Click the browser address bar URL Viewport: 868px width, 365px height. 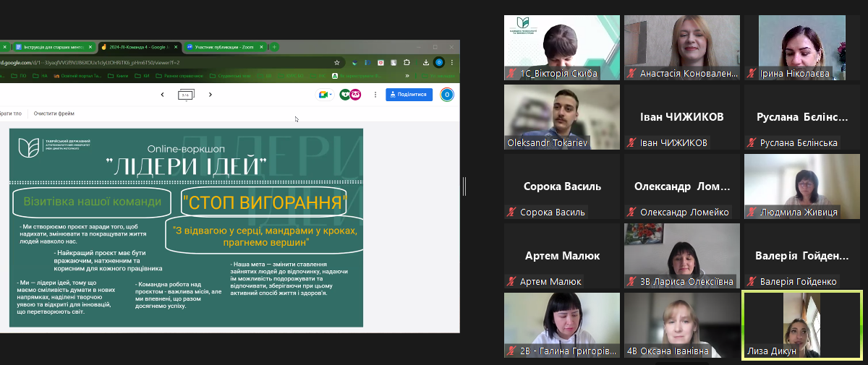[90, 63]
